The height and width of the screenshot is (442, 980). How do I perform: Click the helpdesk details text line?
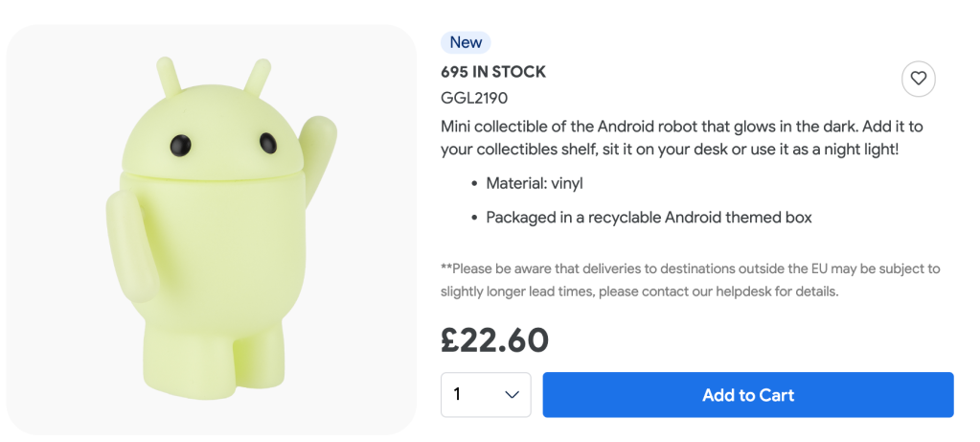pos(639,291)
